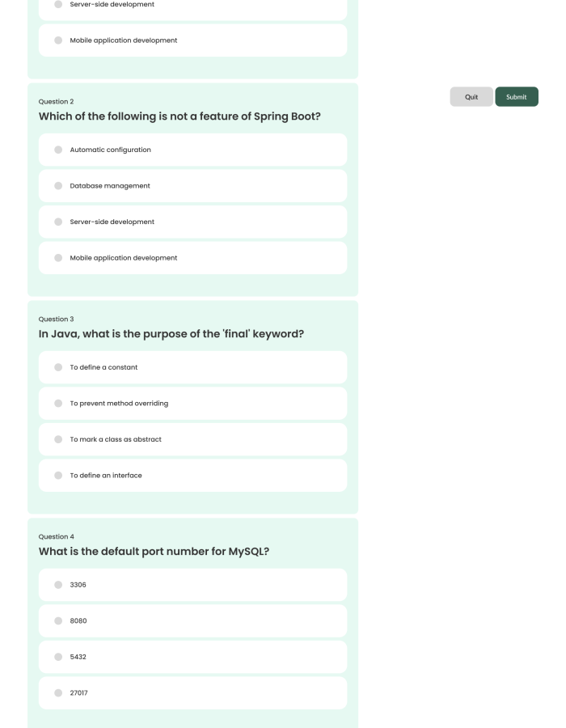
Task: Select '3306' as the MySQL default port
Action: (x=57, y=585)
